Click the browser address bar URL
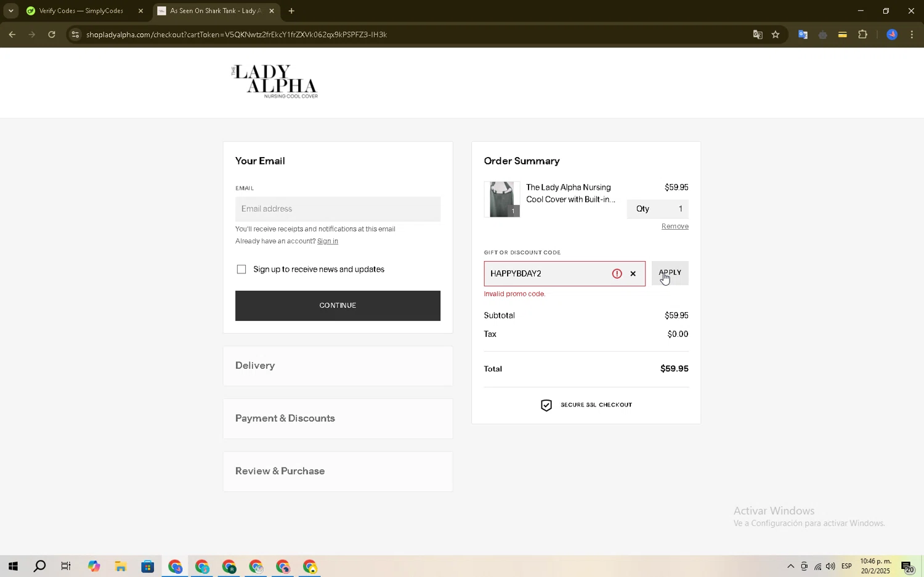The image size is (924, 577). [237, 34]
